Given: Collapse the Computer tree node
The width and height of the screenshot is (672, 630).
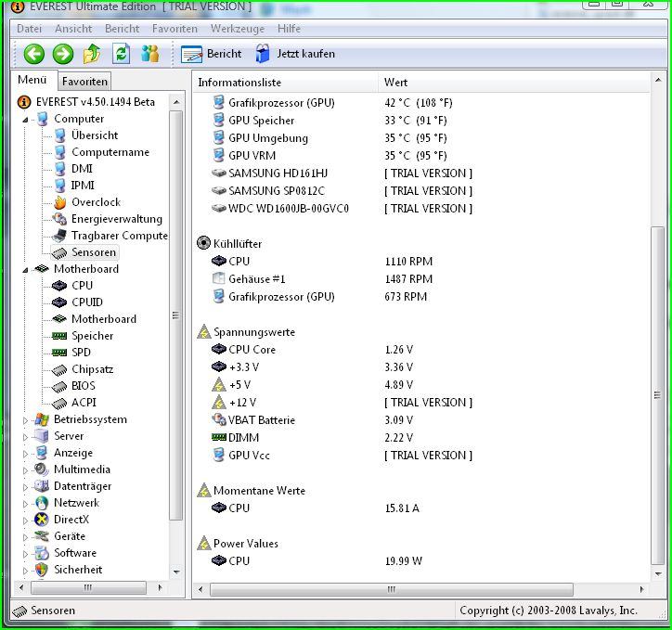Looking at the screenshot, I should click(25, 120).
